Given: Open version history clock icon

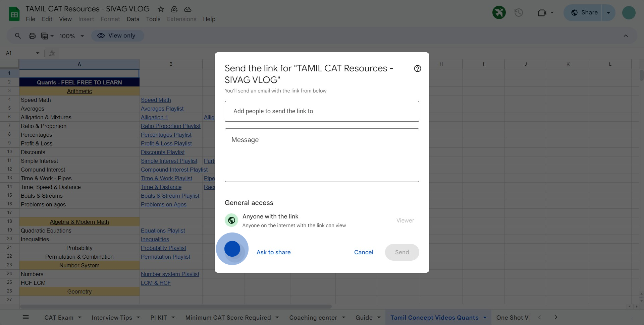Looking at the screenshot, I should pos(519,13).
